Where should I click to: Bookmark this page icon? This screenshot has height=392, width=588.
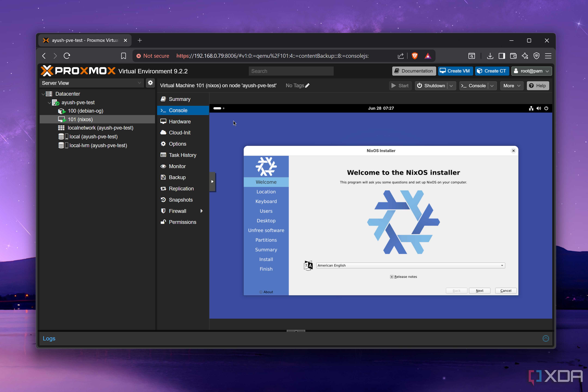point(123,56)
